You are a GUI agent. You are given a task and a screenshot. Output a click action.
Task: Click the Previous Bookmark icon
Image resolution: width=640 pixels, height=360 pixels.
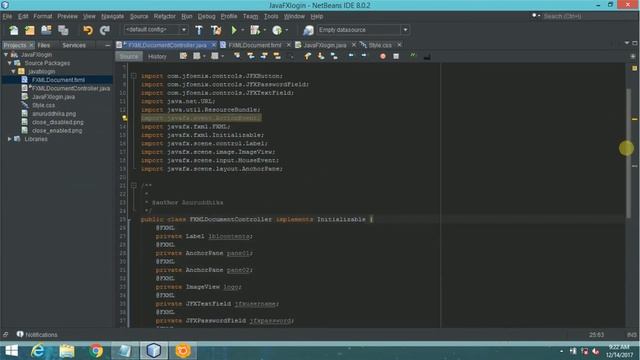pos(308,56)
